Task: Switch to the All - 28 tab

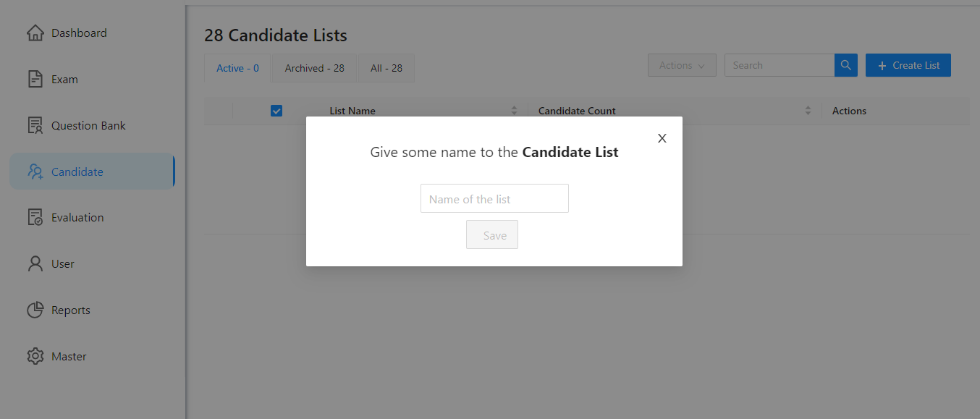Action: click(386, 68)
